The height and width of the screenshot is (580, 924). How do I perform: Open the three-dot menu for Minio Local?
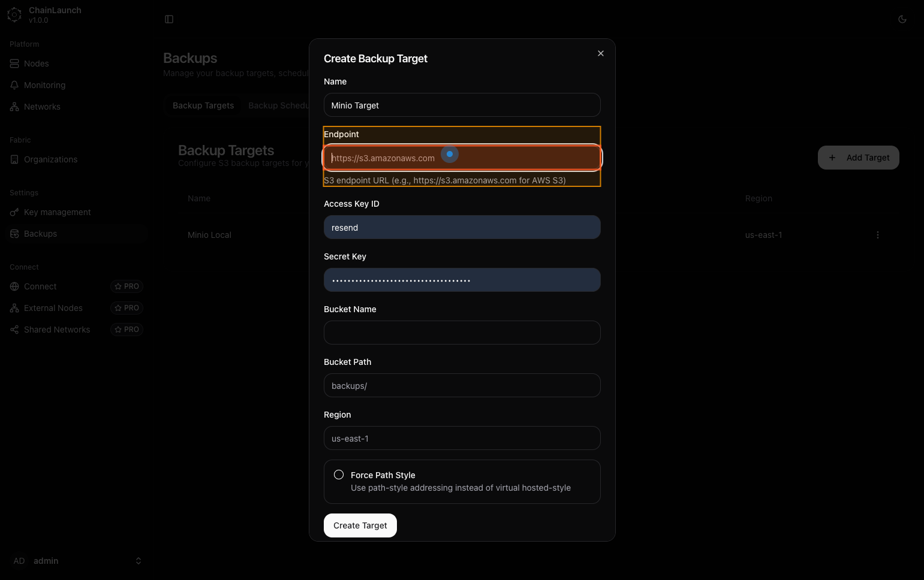tap(877, 235)
